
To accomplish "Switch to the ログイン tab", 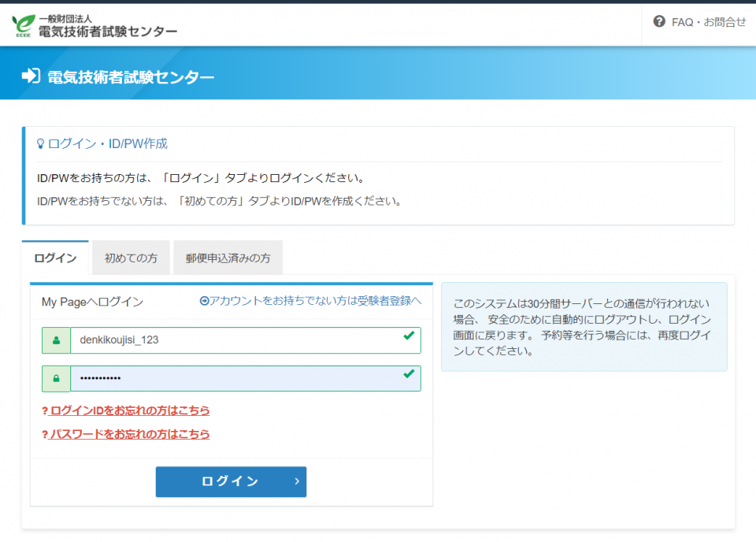I will (x=56, y=258).
